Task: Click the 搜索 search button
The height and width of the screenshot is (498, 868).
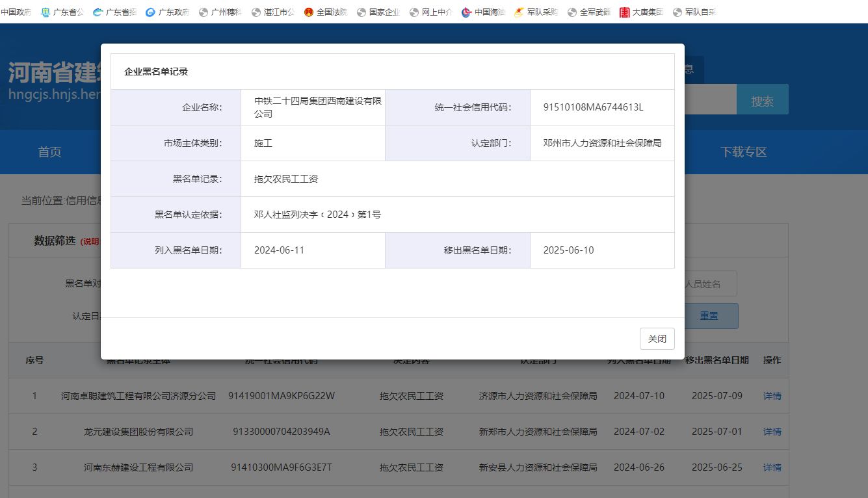Action: pyautogui.click(x=763, y=100)
